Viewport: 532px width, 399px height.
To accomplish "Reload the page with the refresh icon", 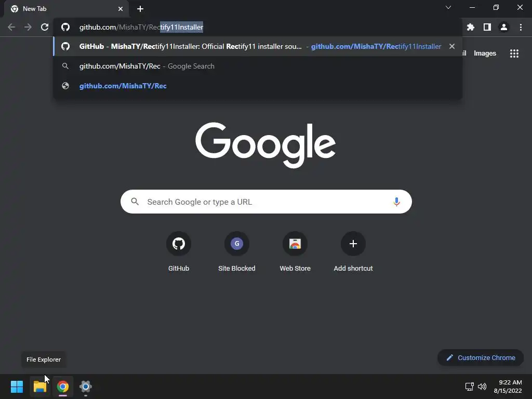I will tap(45, 27).
